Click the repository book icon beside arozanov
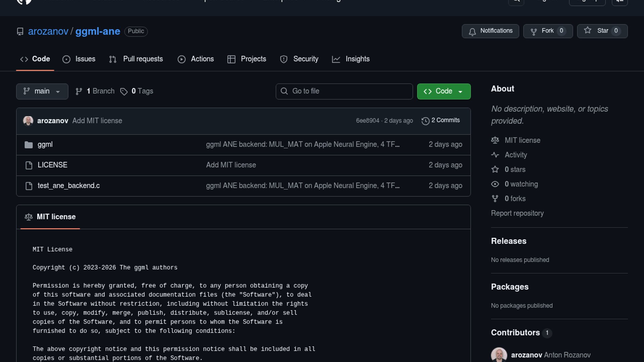This screenshot has height=362, width=644. [20, 32]
